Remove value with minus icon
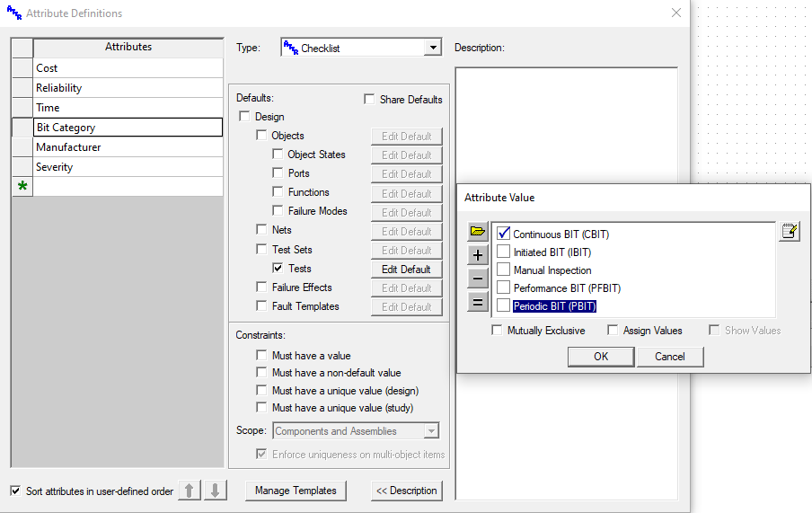This screenshot has width=812, height=513. tap(478, 279)
